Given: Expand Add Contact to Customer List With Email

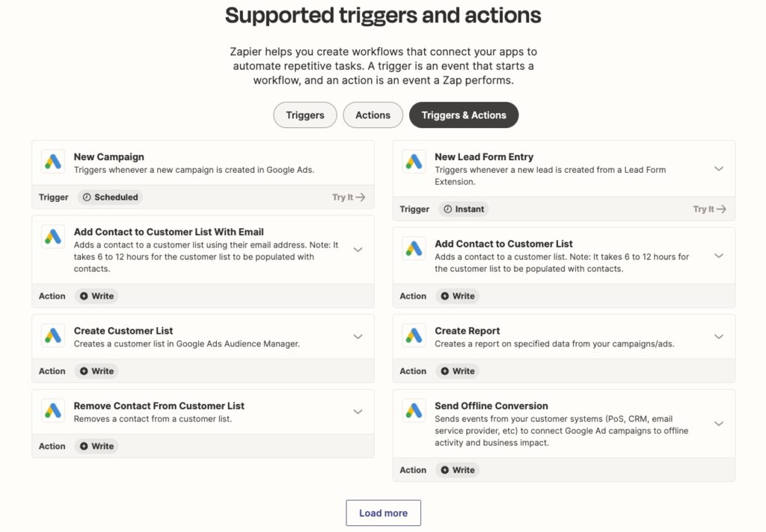Looking at the screenshot, I should point(358,250).
